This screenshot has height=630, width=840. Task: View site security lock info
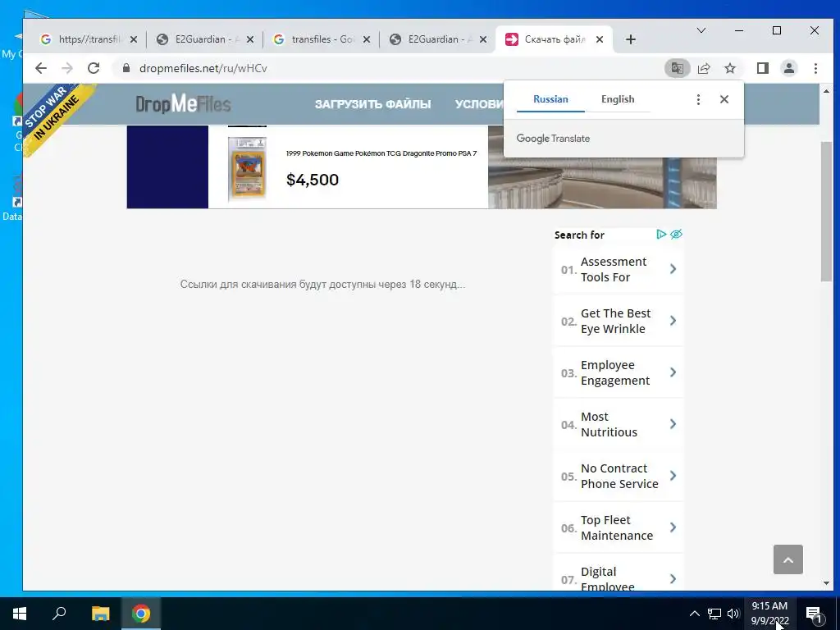(126, 68)
